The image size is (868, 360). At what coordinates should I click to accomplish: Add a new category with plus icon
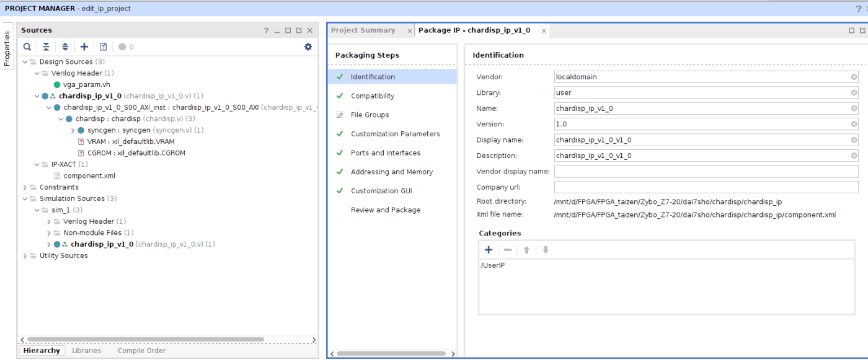(x=489, y=250)
